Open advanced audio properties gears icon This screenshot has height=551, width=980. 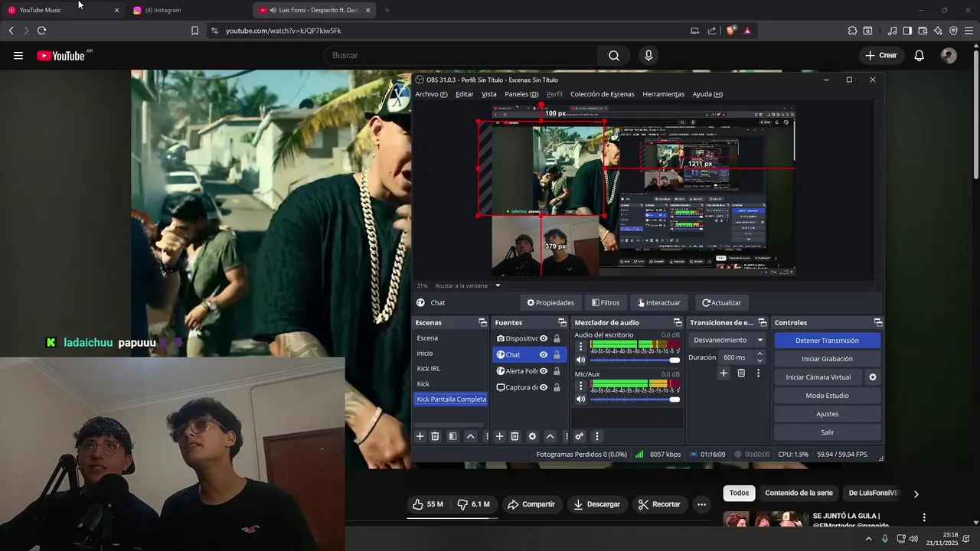[x=579, y=436]
